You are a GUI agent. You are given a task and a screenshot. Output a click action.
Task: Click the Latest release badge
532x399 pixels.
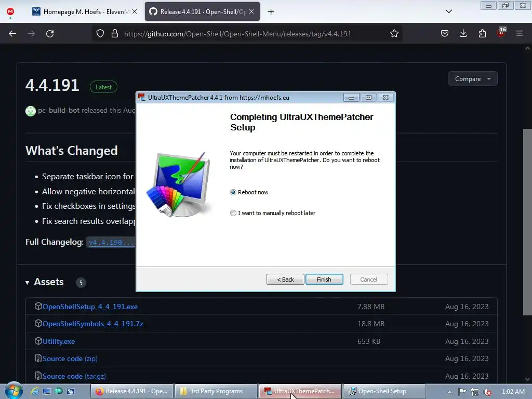tap(103, 87)
